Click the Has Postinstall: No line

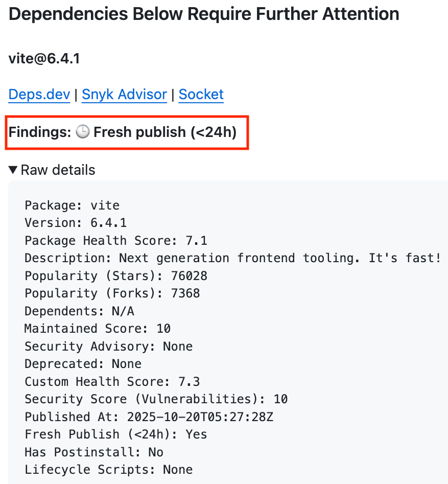click(x=94, y=452)
